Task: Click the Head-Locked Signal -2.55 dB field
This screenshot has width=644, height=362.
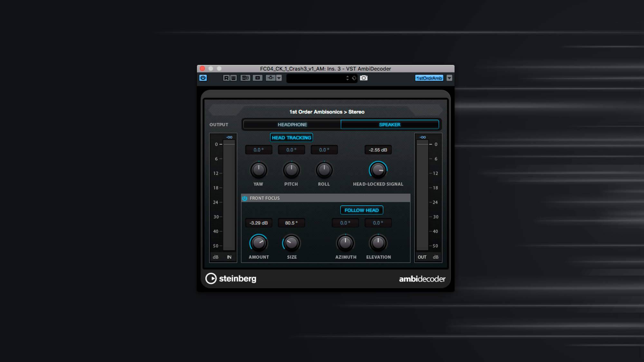Action: [378, 150]
